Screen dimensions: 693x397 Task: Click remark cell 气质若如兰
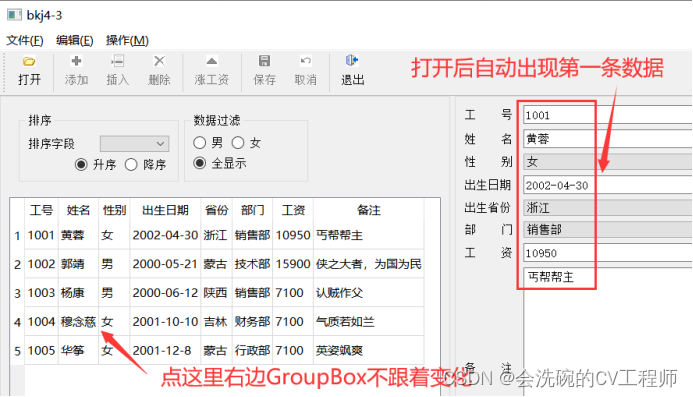pyautogui.click(x=369, y=321)
